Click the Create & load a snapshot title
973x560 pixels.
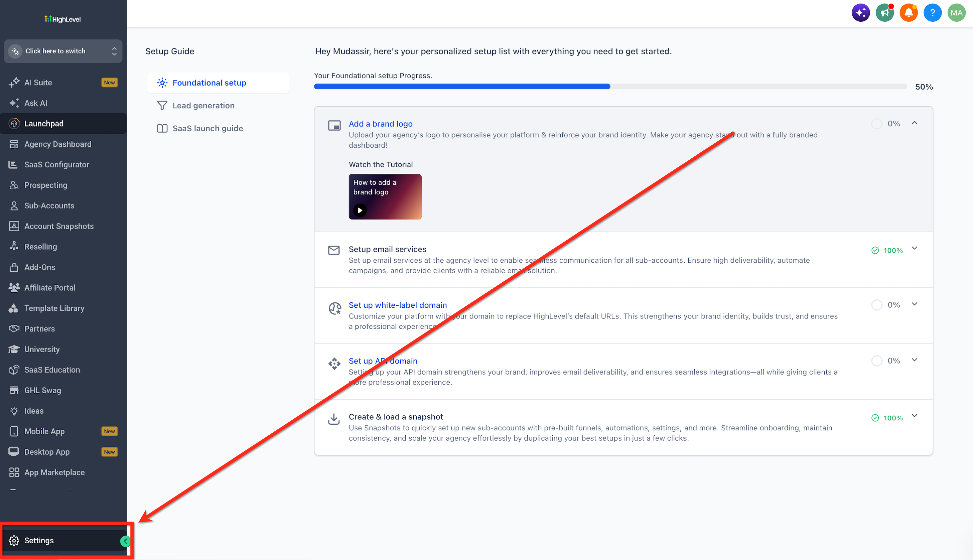[x=396, y=417]
